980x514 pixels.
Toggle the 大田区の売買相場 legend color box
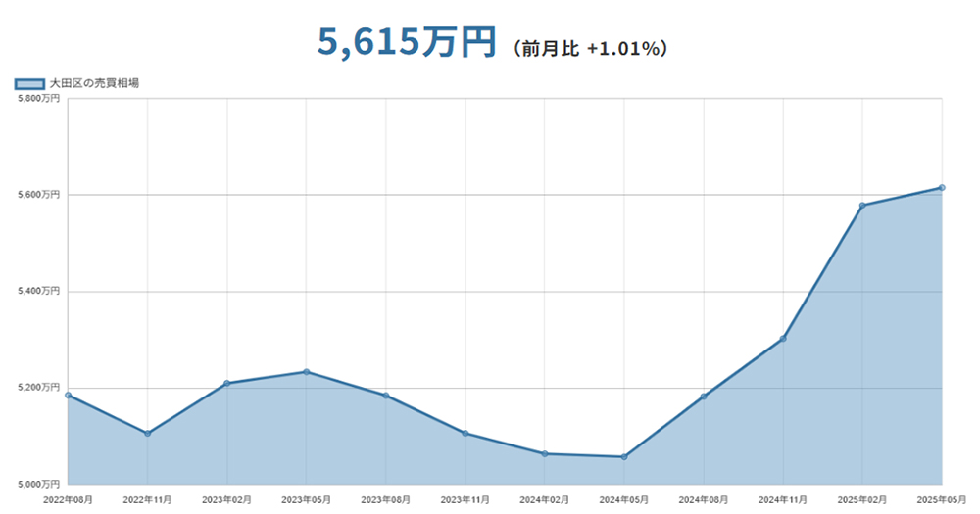30,83
